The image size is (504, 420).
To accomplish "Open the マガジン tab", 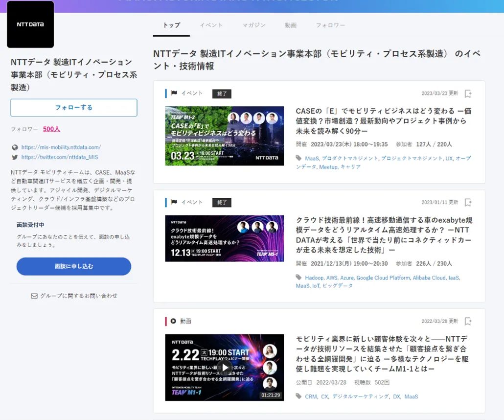I will point(253,25).
